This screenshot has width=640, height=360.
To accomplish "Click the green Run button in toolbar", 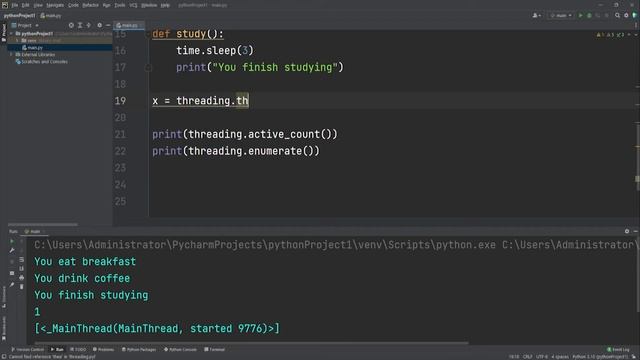I will (580, 16).
